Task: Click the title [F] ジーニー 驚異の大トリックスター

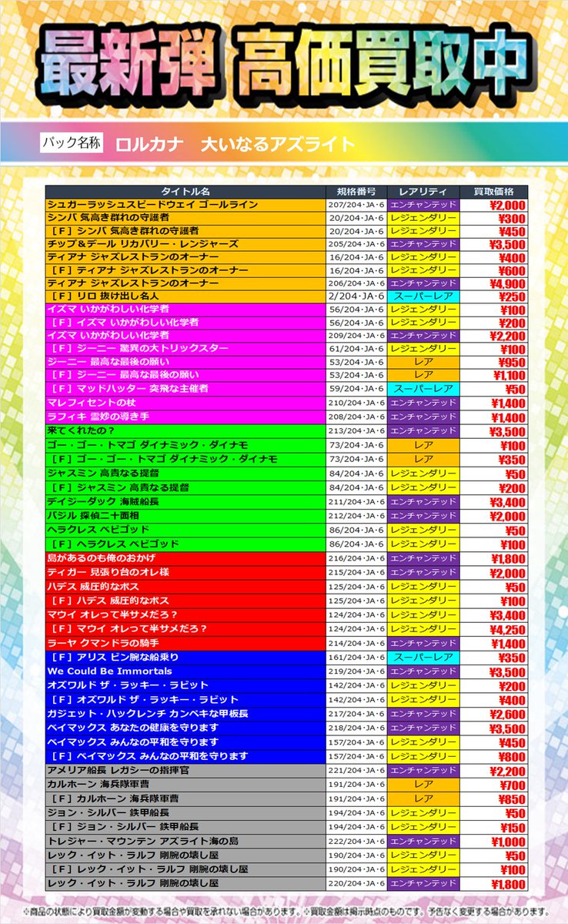Action: [x=139, y=349]
